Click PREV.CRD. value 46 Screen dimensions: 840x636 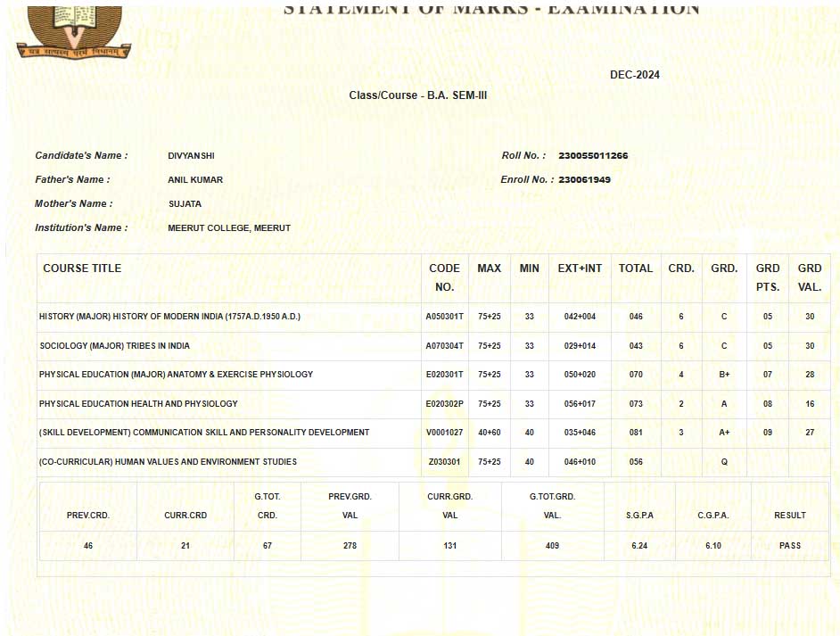(x=88, y=546)
